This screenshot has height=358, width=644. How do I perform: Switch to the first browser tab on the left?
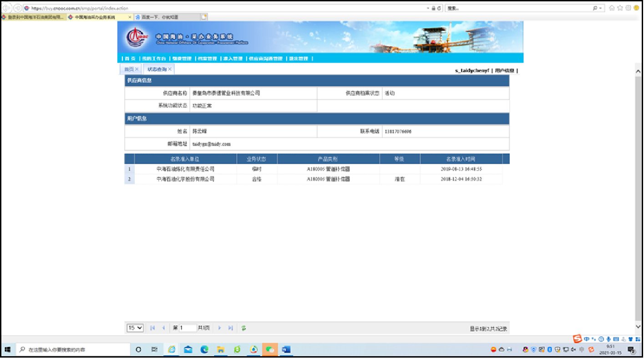[33, 17]
